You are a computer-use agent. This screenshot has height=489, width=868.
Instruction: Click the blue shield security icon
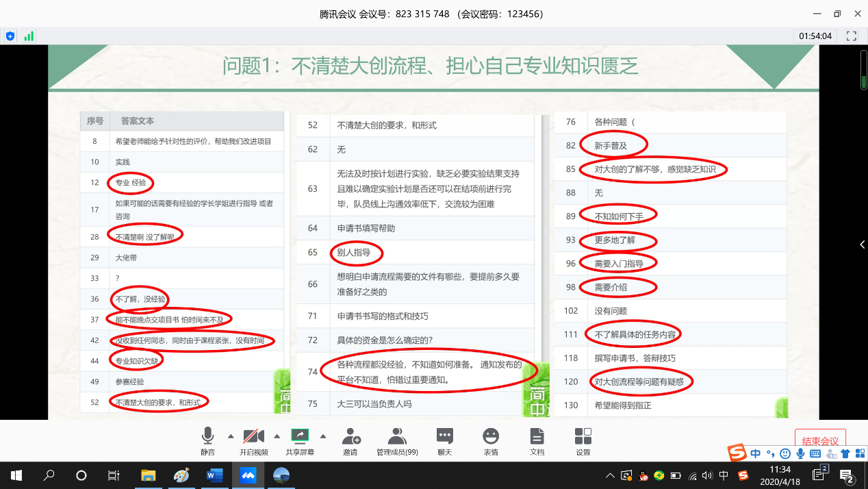point(10,36)
